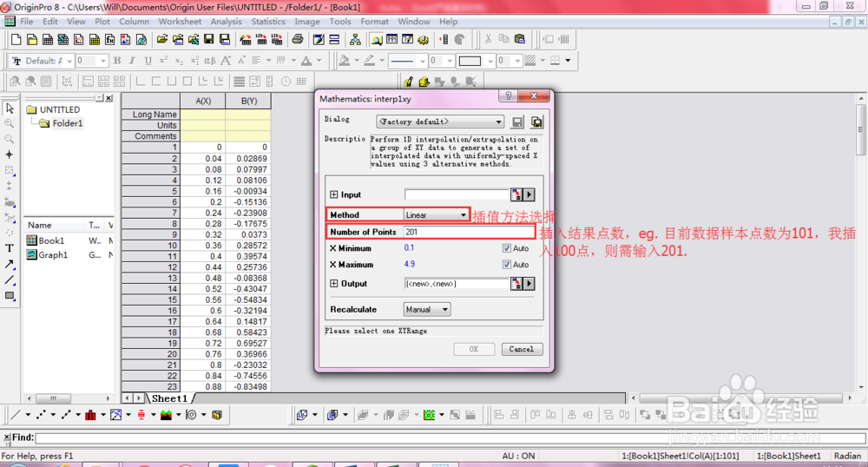This screenshot has height=467, width=868.
Task: Click the New Matrix icon
Action: (x=95, y=39)
